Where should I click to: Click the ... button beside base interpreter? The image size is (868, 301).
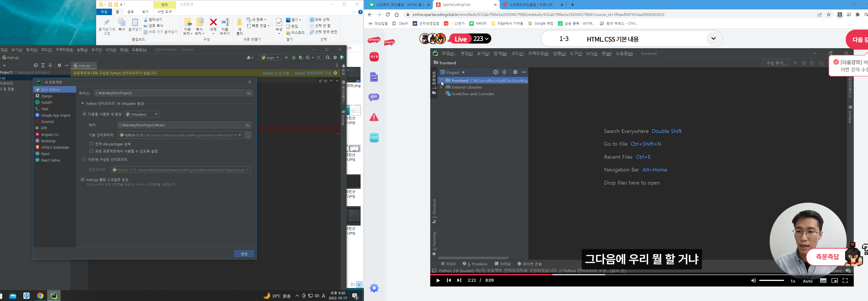[248, 135]
